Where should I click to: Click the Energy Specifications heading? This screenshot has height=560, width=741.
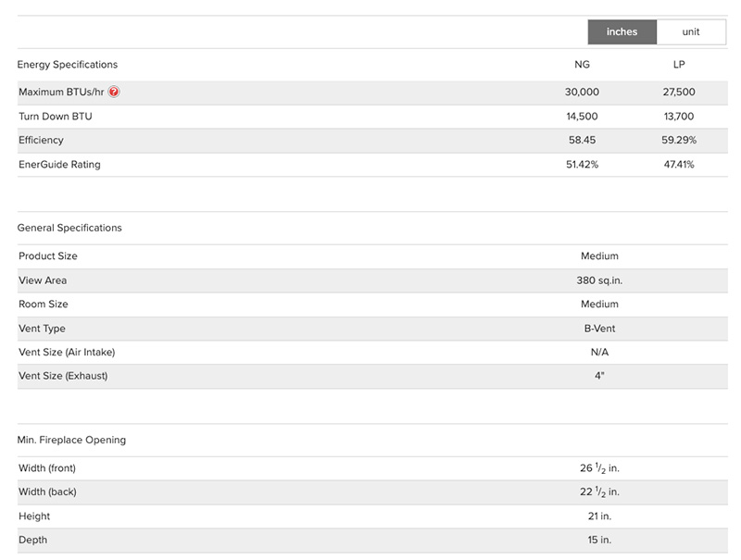(x=68, y=65)
